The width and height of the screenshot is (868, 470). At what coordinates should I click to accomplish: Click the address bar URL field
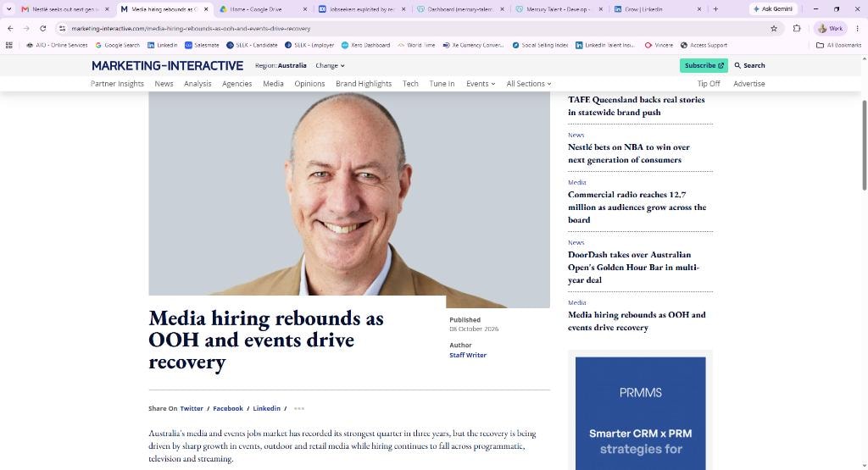415,28
